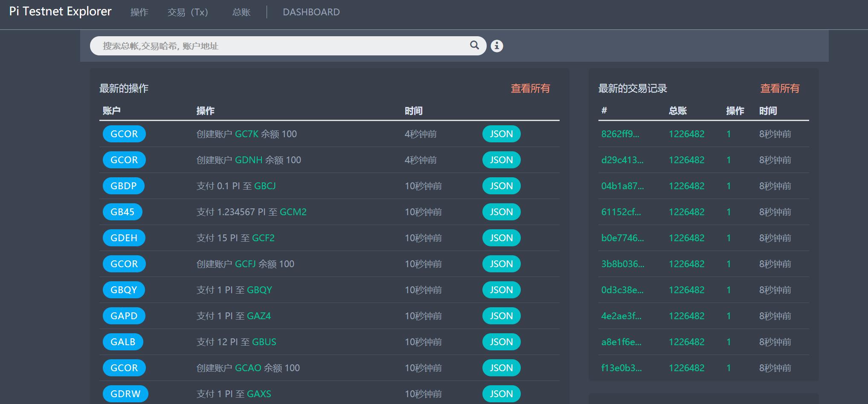Open transaction 61152cf...
Screen dimensions: 868x404
[621, 212]
